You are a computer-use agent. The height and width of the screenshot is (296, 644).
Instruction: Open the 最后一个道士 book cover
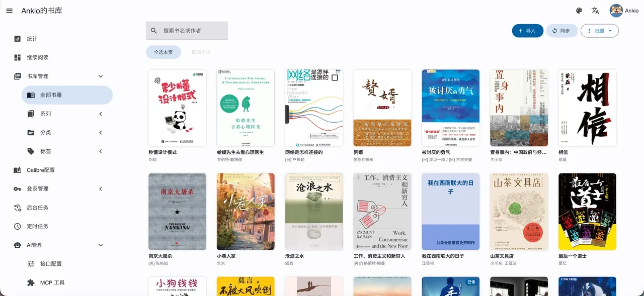587,212
